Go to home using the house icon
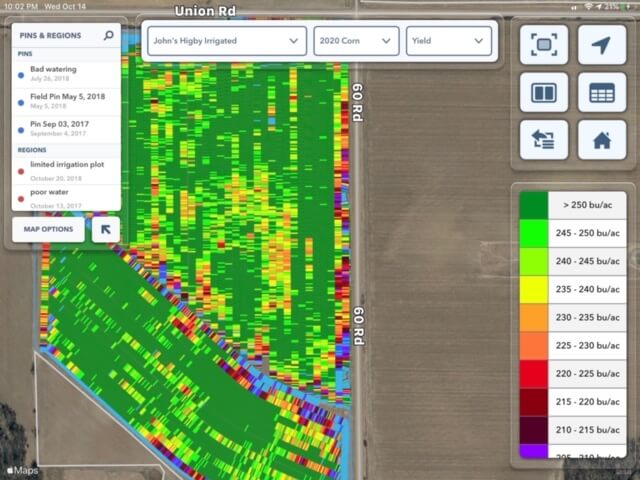This screenshot has height=480, width=640. click(601, 140)
